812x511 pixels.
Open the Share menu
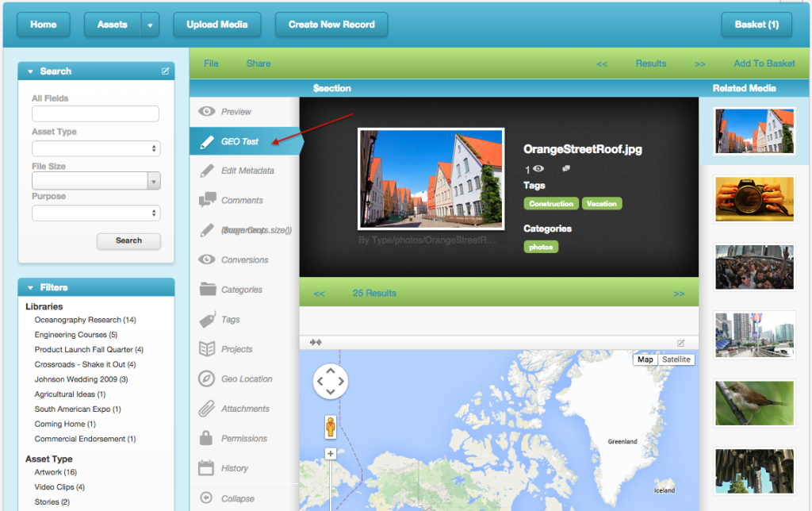pyautogui.click(x=259, y=63)
